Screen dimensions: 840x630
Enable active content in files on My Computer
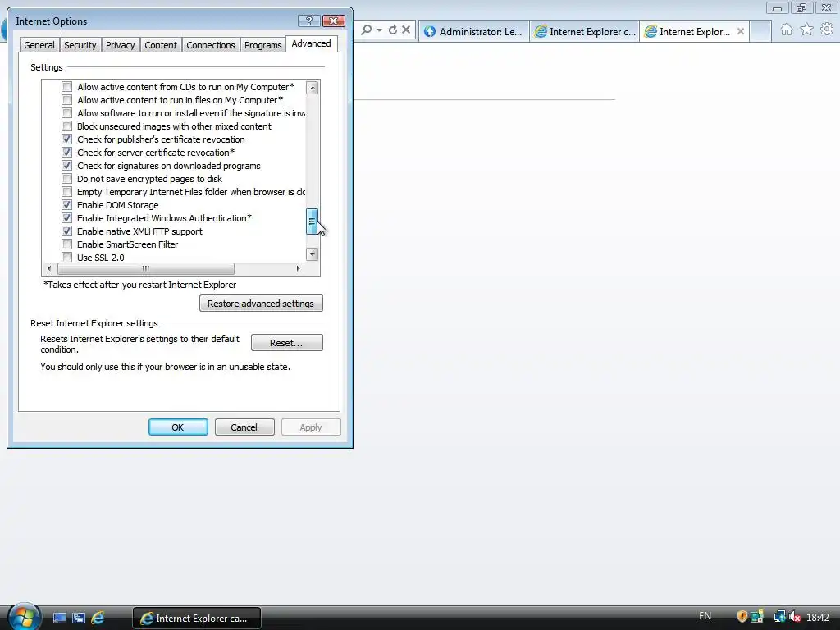(x=66, y=99)
